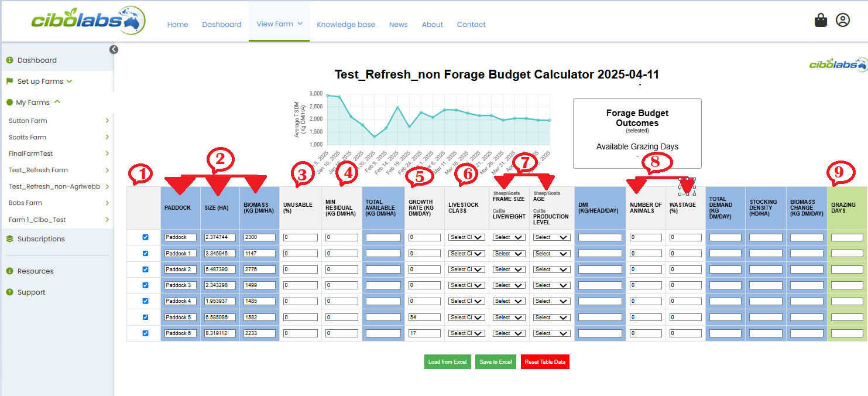Open the Livestock Class dropdown for Paddock 1
The height and width of the screenshot is (396, 868).
[x=466, y=253]
